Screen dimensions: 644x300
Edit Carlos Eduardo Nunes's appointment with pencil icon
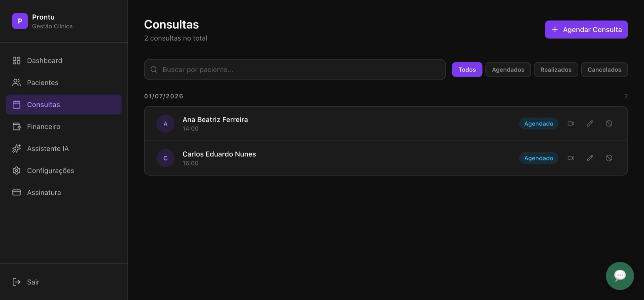(590, 158)
